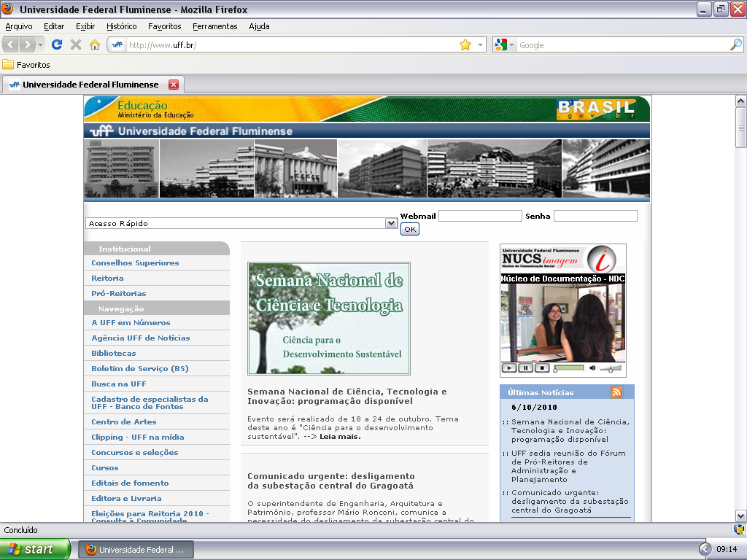Open the Ferramentas menu
747x560 pixels.
point(214,26)
